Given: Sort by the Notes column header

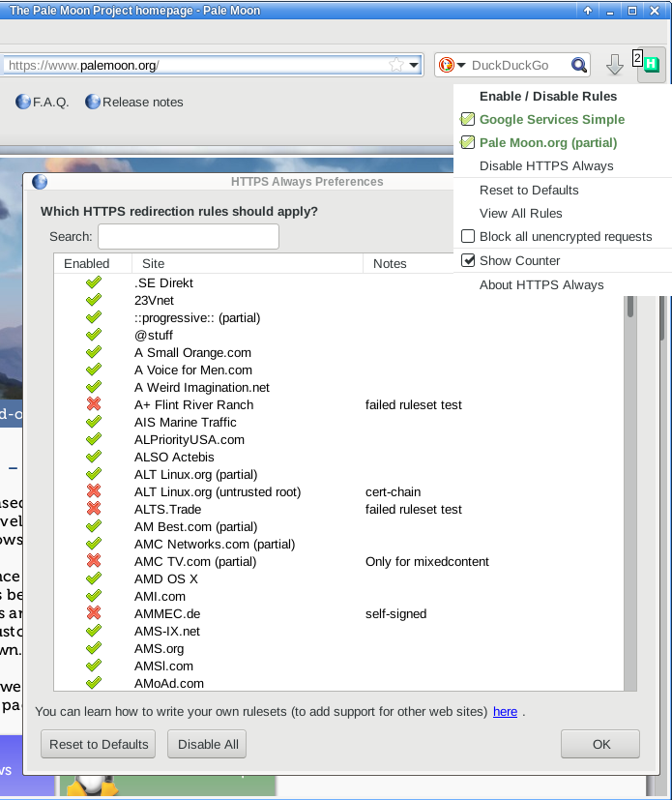Looking at the screenshot, I should (x=408, y=263).
